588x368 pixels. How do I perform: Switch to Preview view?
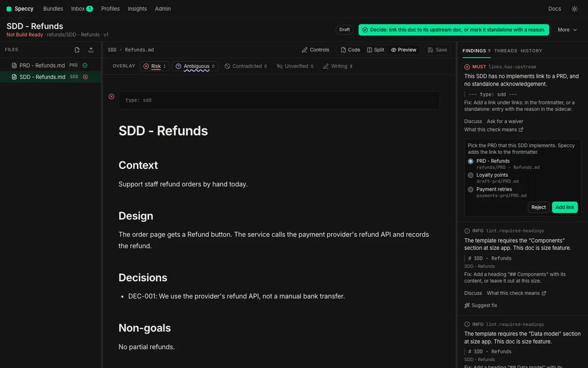click(x=404, y=50)
